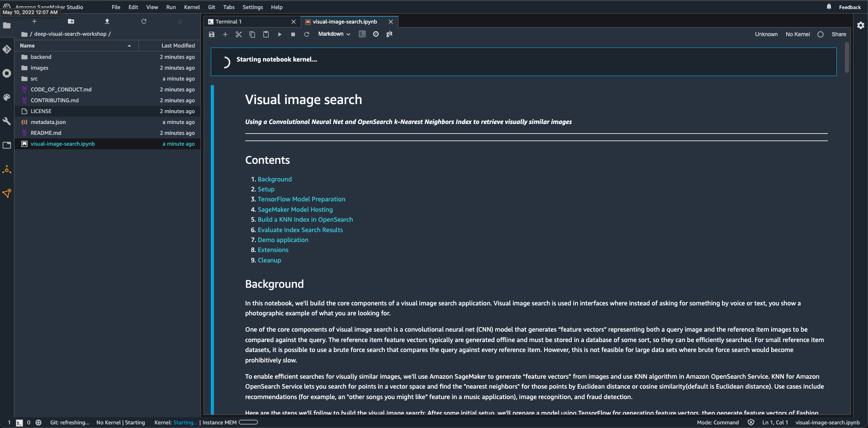Screen dimensions: 868x428
Task: Click the Instance MEM usage bar
Action: click(x=248, y=423)
